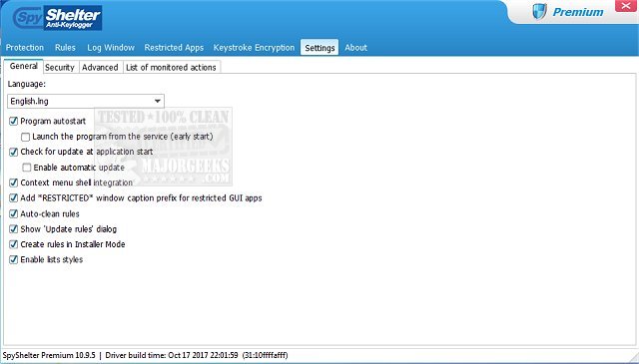Image resolution: width=639 pixels, height=364 pixels.
Task: Click the Premium shield icon
Action: tap(539, 12)
